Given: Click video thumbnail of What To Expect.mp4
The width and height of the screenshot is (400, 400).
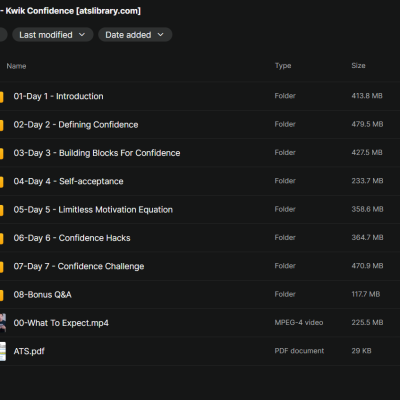Looking at the screenshot, I should point(3,323).
